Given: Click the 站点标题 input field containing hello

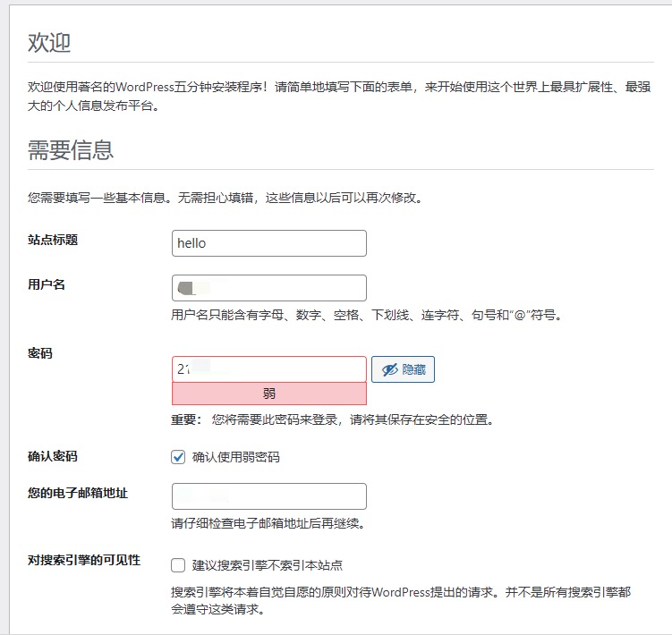Looking at the screenshot, I should tap(269, 243).
